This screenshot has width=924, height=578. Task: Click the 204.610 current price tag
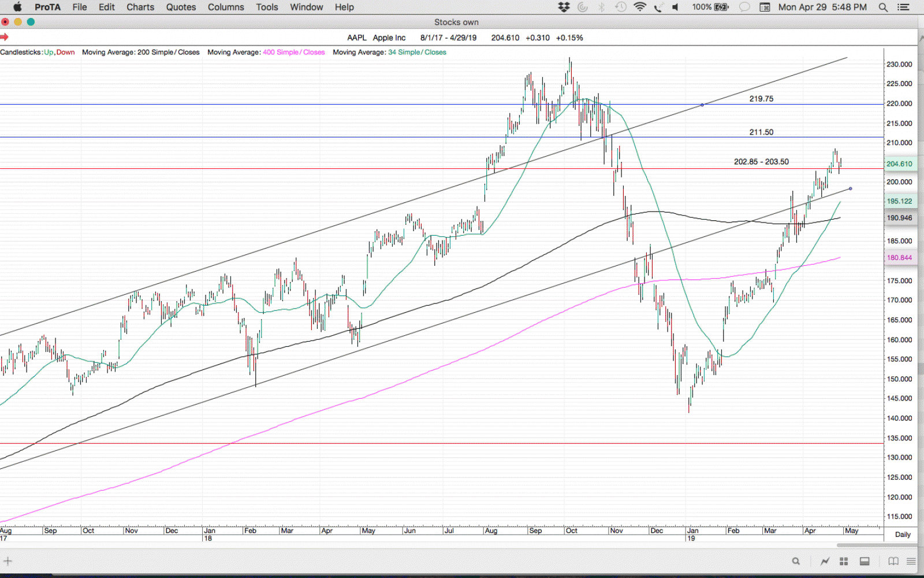click(x=900, y=164)
